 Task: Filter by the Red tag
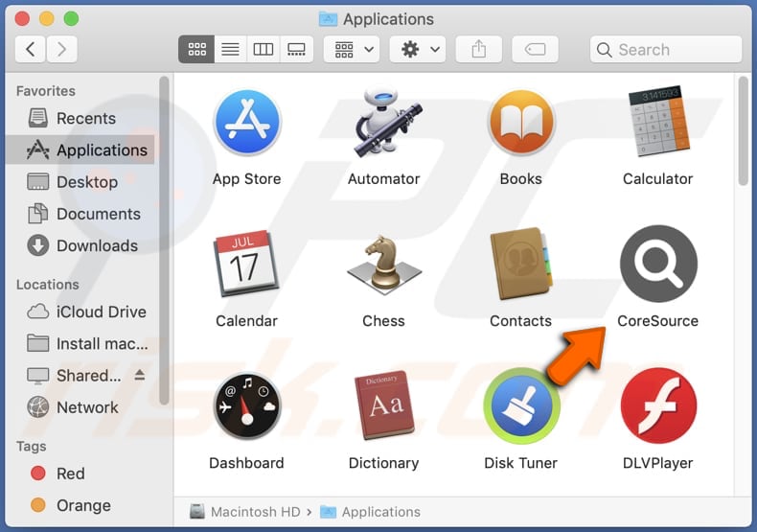click(x=80, y=474)
